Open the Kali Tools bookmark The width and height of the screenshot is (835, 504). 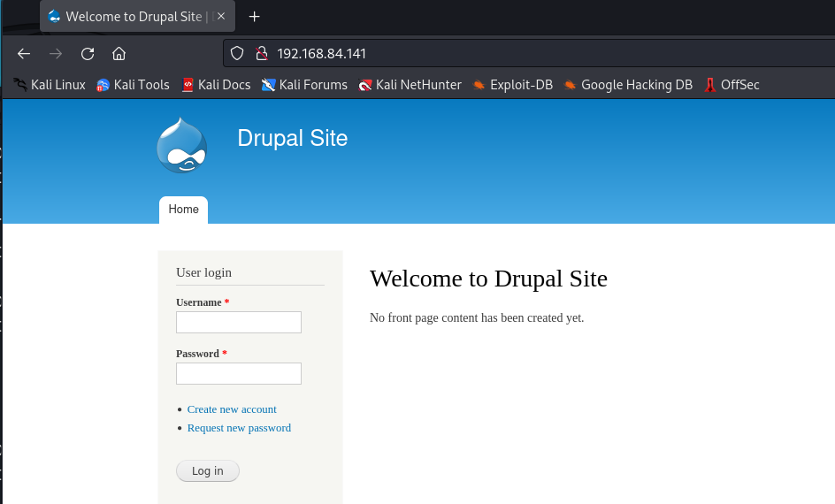click(x=134, y=85)
